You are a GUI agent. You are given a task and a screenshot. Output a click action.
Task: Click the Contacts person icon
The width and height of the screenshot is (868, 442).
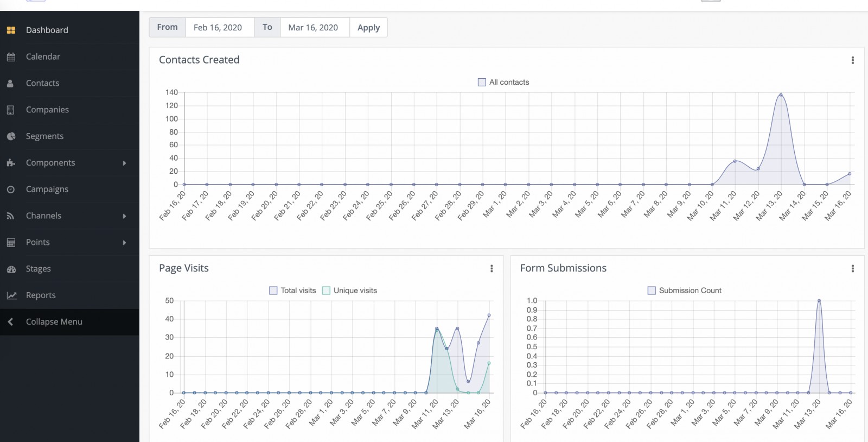pos(10,84)
